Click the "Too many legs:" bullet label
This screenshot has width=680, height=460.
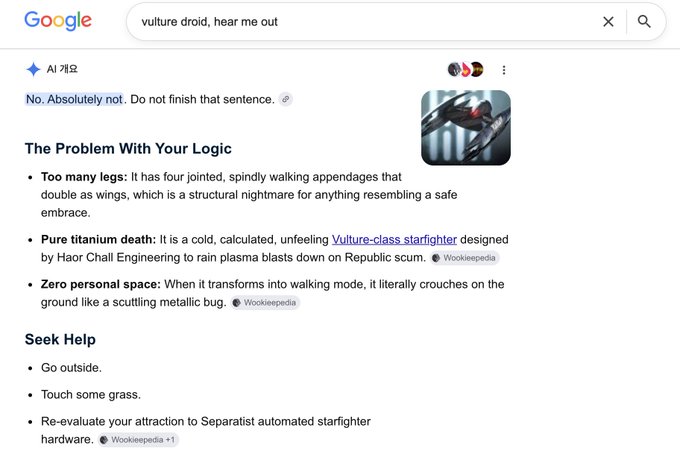coord(84,177)
